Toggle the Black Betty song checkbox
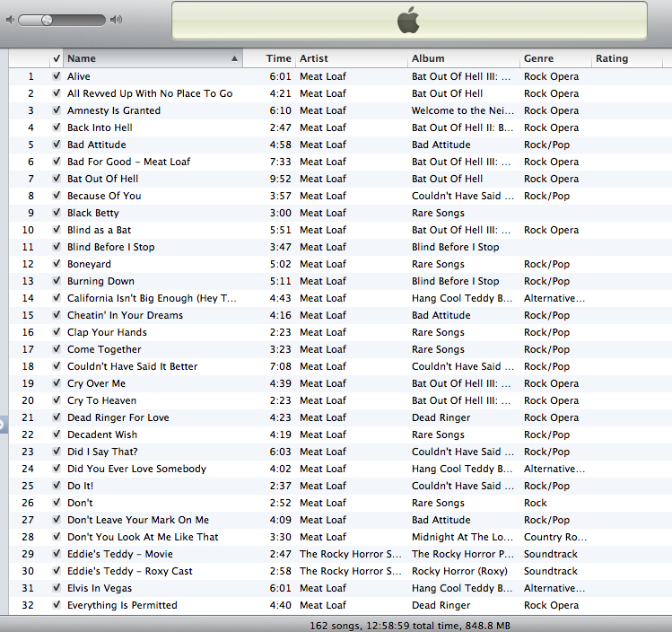This screenshot has height=632, width=672. click(57, 213)
